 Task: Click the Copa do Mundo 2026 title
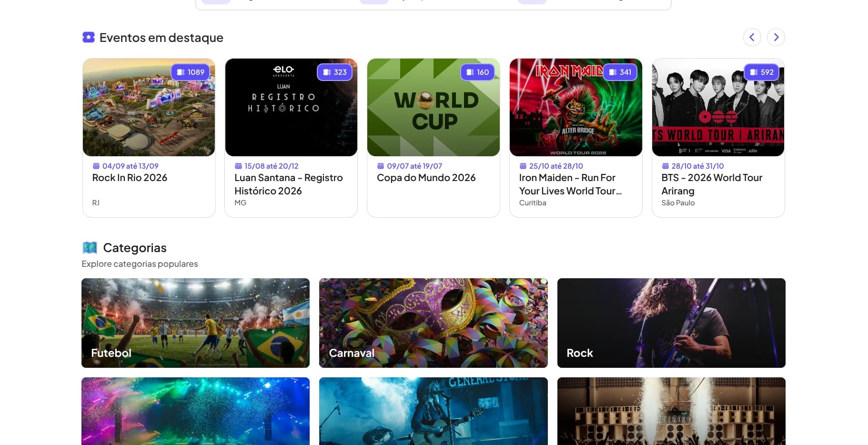(426, 178)
